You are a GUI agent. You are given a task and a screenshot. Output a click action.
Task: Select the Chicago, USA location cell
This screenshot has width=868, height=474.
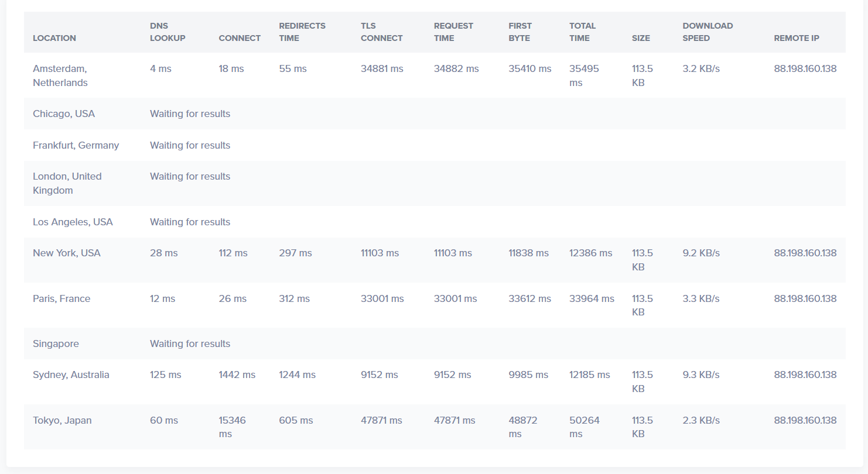coord(64,114)
